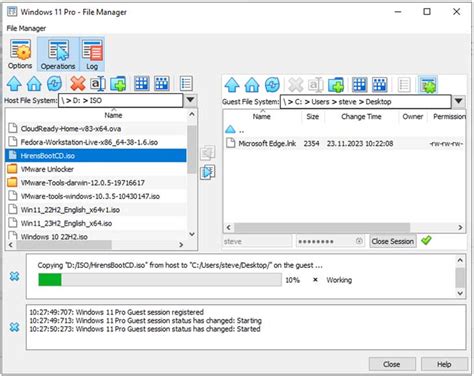This screenshot has width=474, height=376.
Task: Click the steve username field
Action: click(257, 241)
